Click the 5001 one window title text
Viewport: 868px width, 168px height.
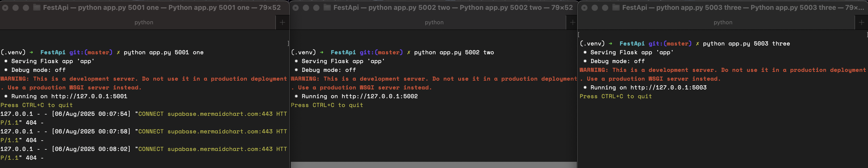coord(162,7)
